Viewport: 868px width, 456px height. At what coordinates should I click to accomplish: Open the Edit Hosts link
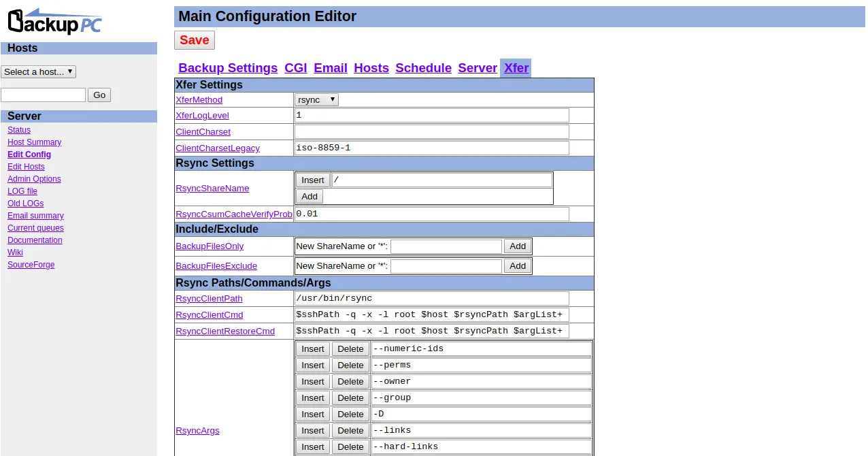[x=26, y=167]
